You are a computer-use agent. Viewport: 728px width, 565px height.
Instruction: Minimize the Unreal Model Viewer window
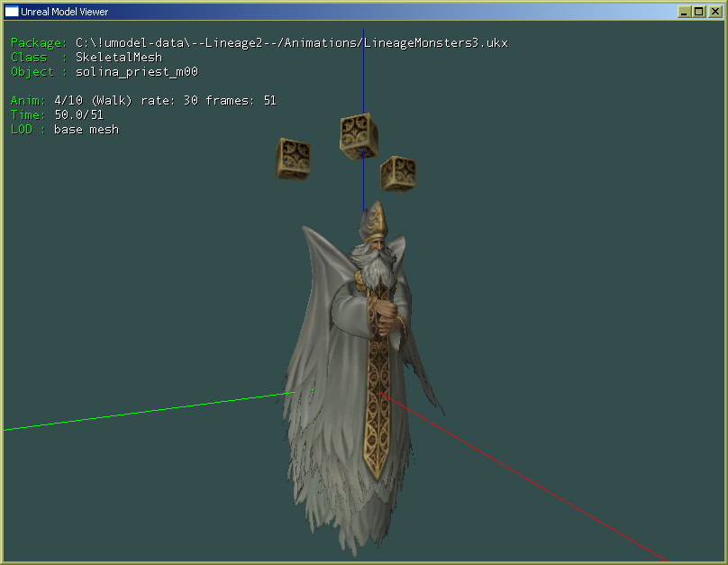pos(684,12)
